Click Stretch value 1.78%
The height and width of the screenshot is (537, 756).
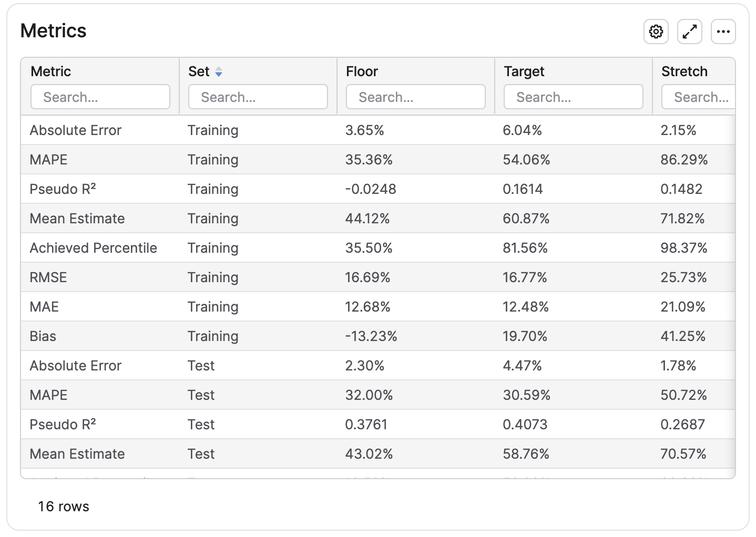(679, 366)
